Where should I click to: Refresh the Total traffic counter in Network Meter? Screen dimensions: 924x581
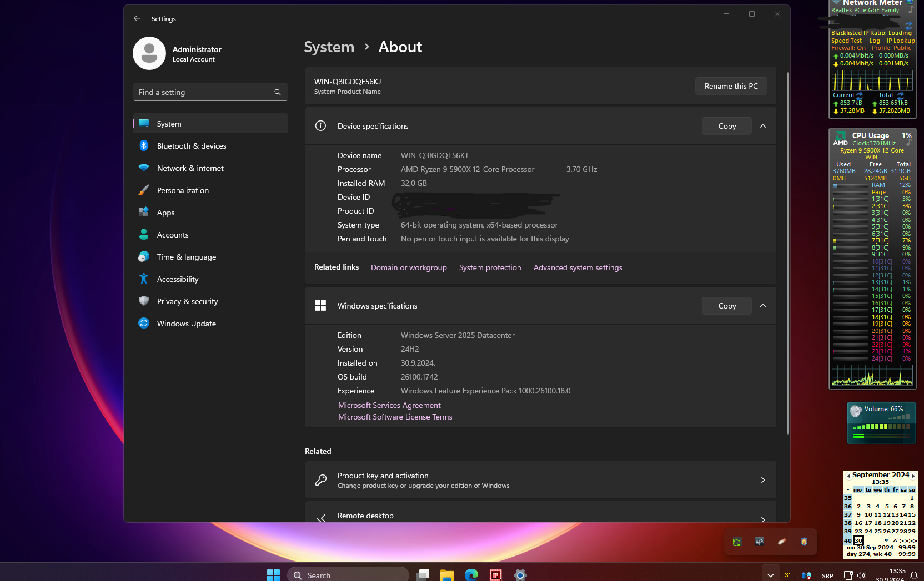click(900, 95)
